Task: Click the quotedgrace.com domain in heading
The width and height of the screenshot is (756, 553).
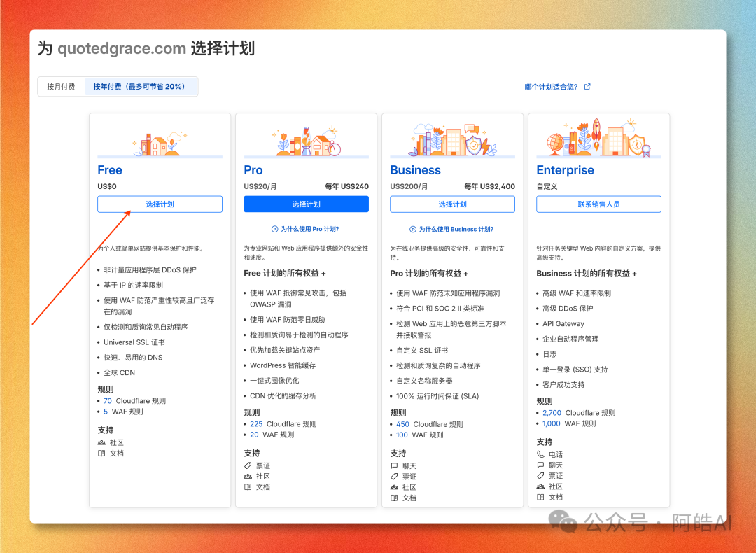Action: [x=122, y=48]
